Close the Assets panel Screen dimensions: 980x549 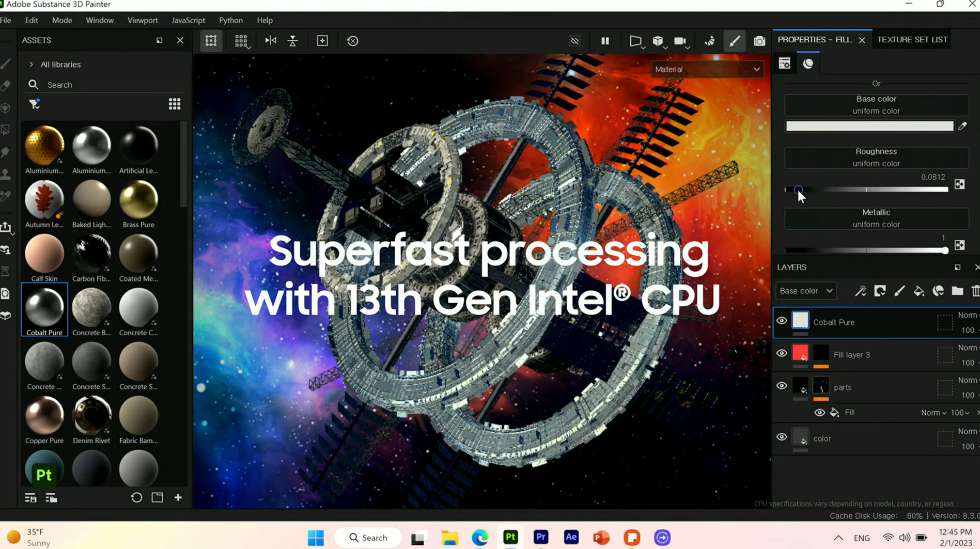pyautogui.click(x=180, y=40)
